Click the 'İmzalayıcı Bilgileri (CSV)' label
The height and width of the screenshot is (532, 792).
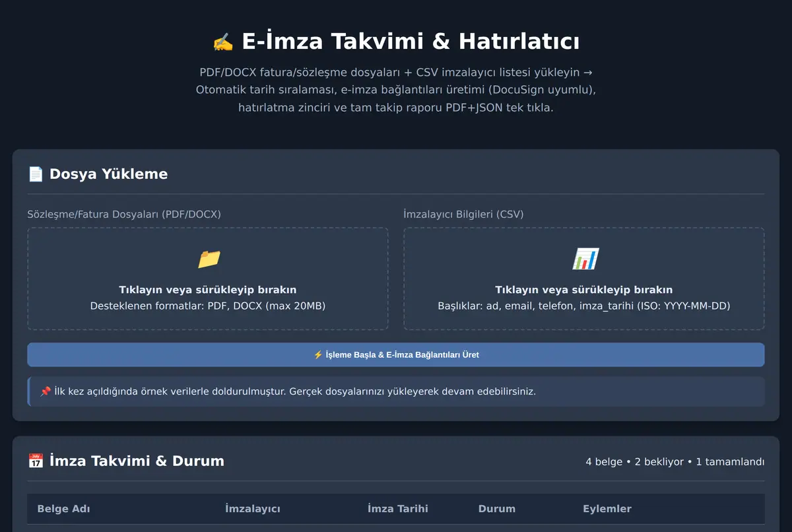click(463, 215)
